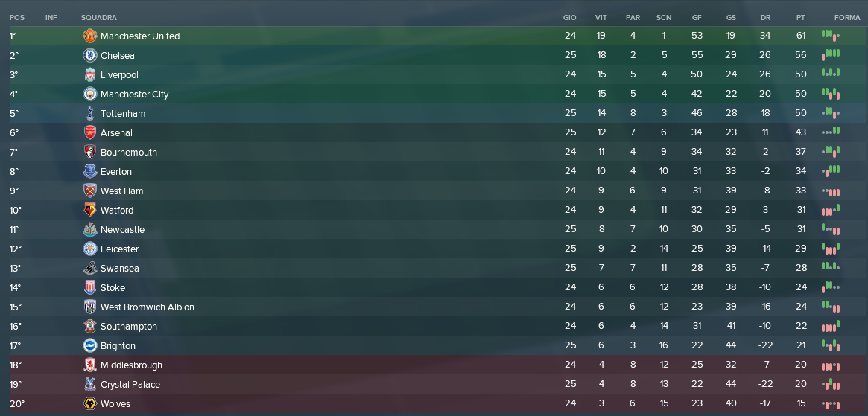The width and height of the screenshot is (868, 416).
Task: Sort standings by GF column header
Action: [x=697, y=18]
